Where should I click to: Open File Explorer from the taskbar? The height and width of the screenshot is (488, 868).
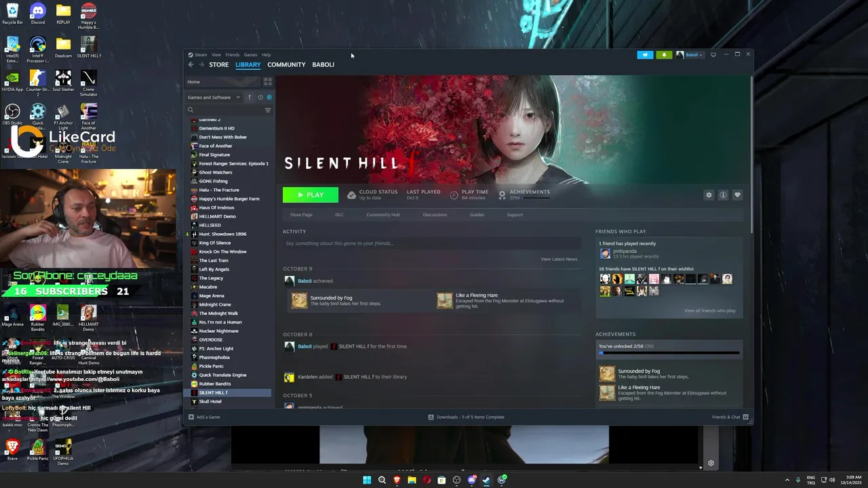[412, 480]
